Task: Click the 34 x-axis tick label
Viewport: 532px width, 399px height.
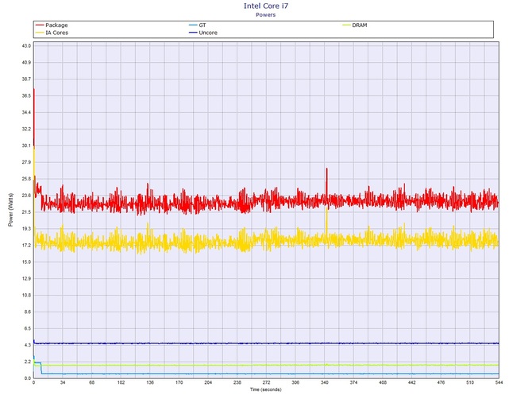Action: pos(63,382)
